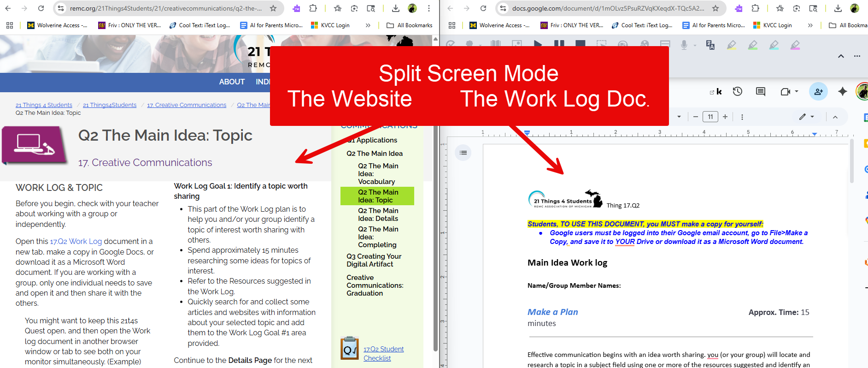868x368 pixels.
Task: Click the font size field showing 11
Action: 710,117
